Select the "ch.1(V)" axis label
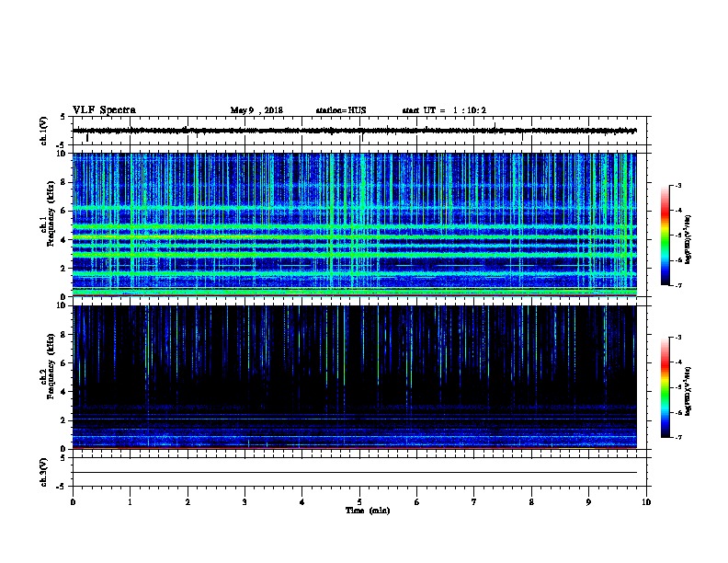 (44, 131)
